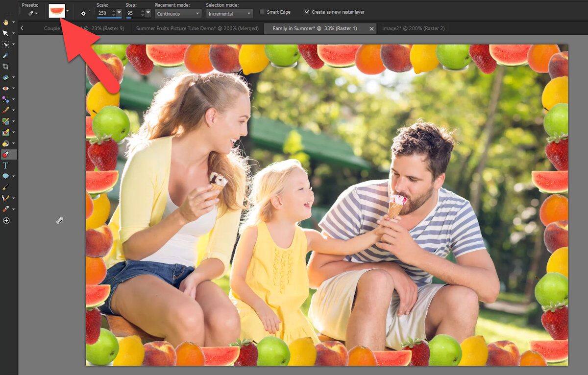The height and width of the screenshot is (375, 588).
Task: Open the Presets dropdown
Action: pos(32,13)
